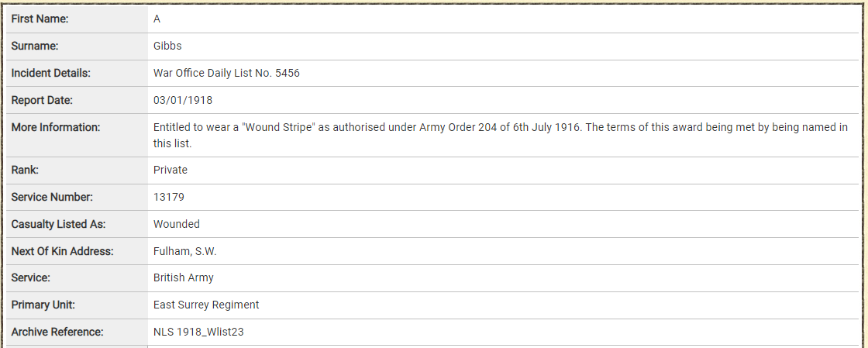This screenshot has width=868, height=348.
Task: Click archive reference NLS 1918_Wlist23
Action: click(x=199, y=332)
